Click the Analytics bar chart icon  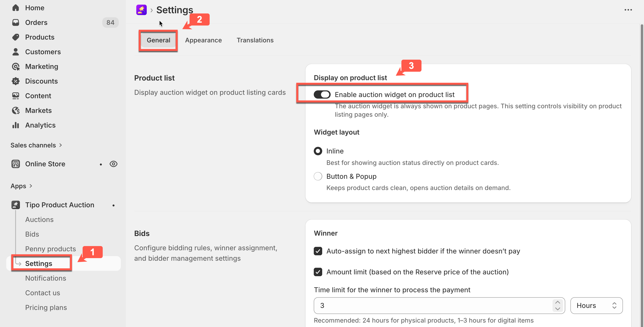15,125
